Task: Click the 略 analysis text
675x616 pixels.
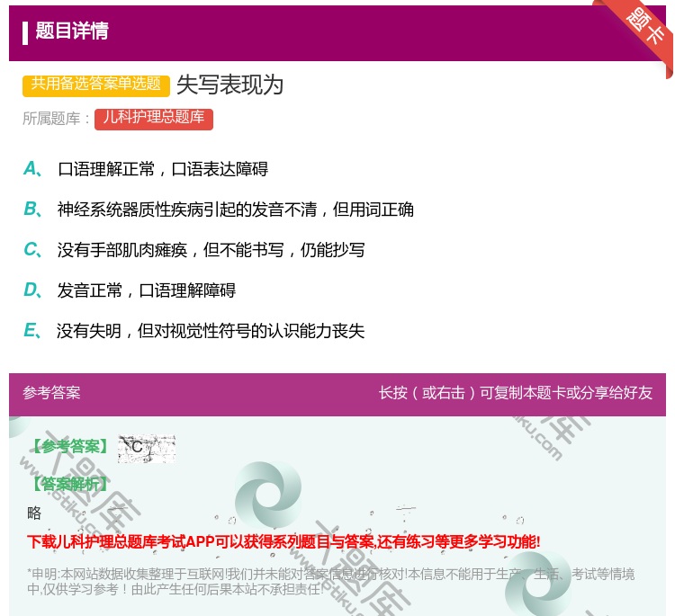Action: tap(34, 513)
